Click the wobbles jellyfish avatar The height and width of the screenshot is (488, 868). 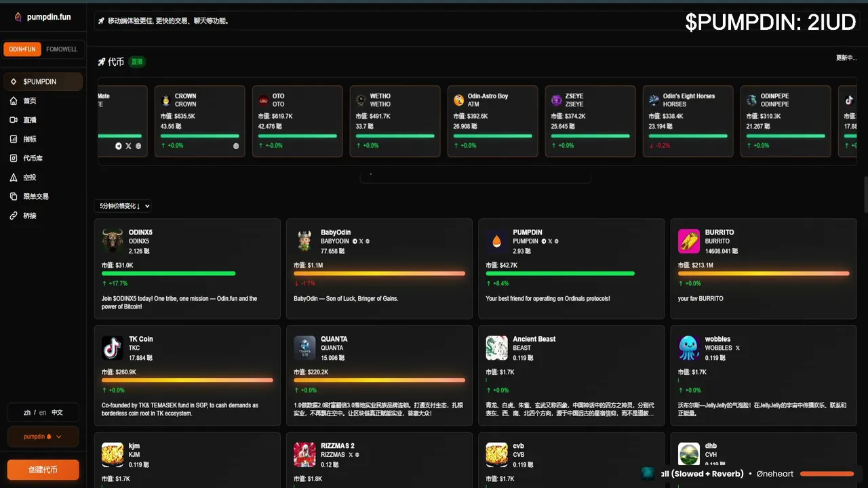[689, 348]
